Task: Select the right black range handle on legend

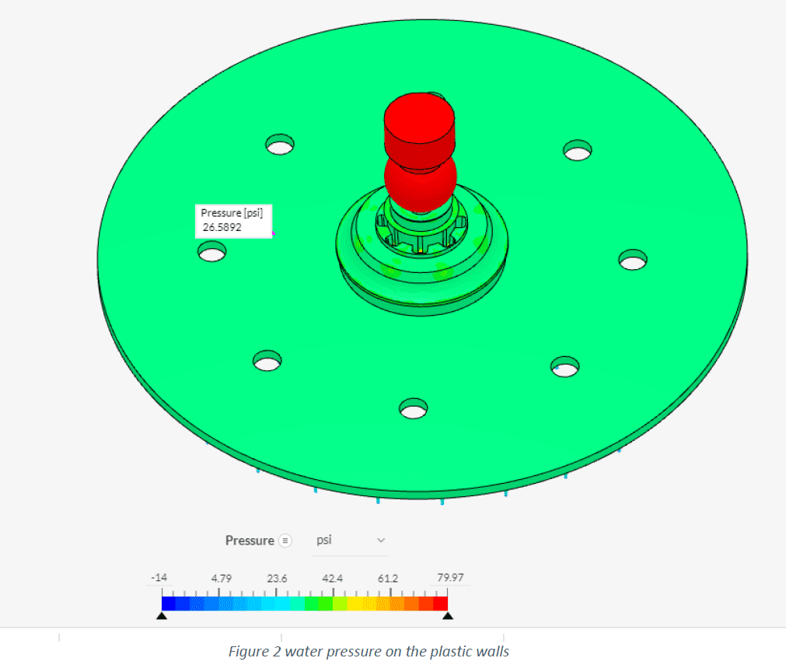Action: (448, 615)
